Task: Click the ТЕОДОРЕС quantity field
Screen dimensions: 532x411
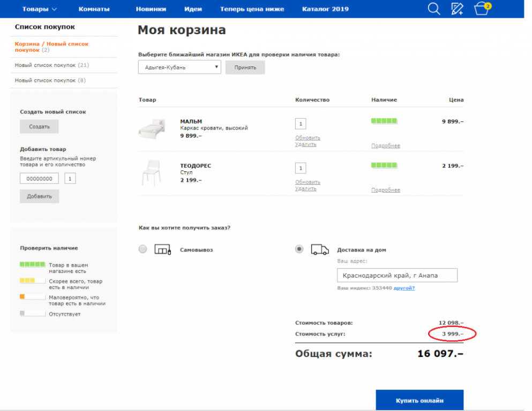Action: click(301, 168)
